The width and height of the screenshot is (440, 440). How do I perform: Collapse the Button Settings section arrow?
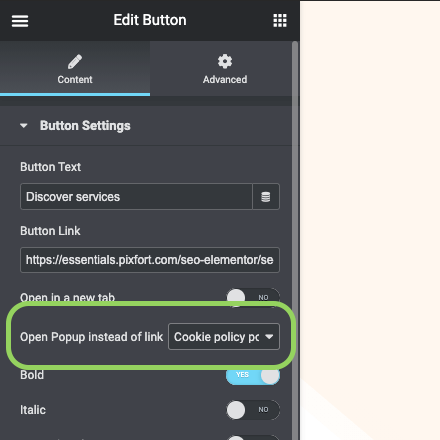[x=23, y=126]
